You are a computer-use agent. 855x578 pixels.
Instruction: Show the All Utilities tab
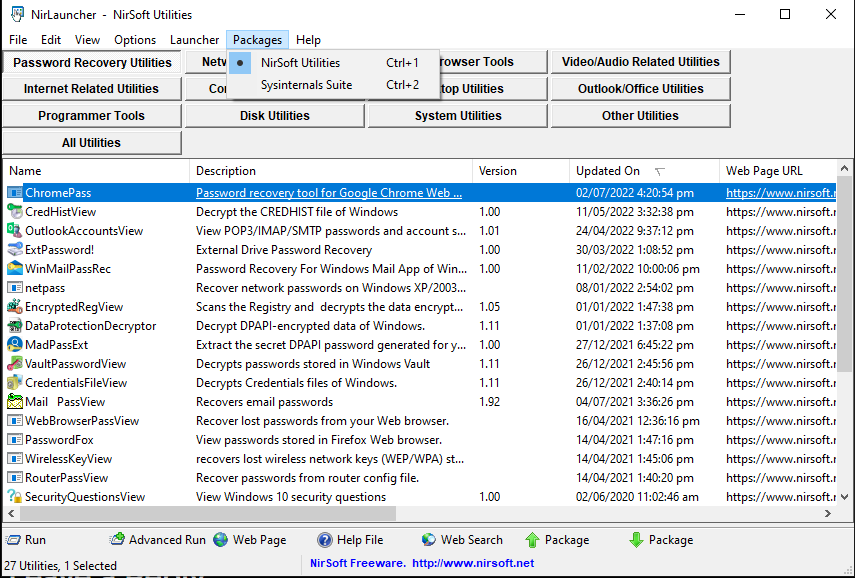(x=91, y=142)
